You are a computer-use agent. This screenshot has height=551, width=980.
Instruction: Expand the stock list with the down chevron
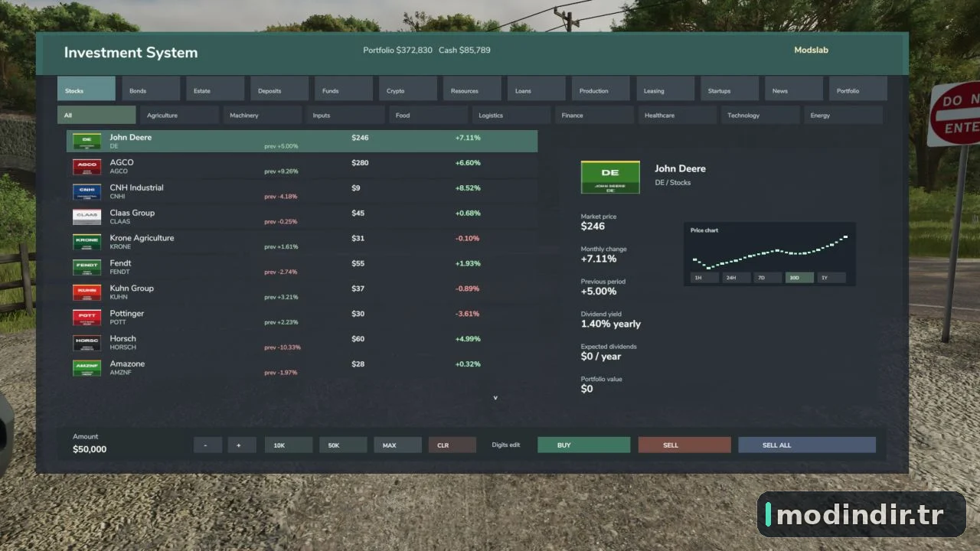[x=495, y=398]
